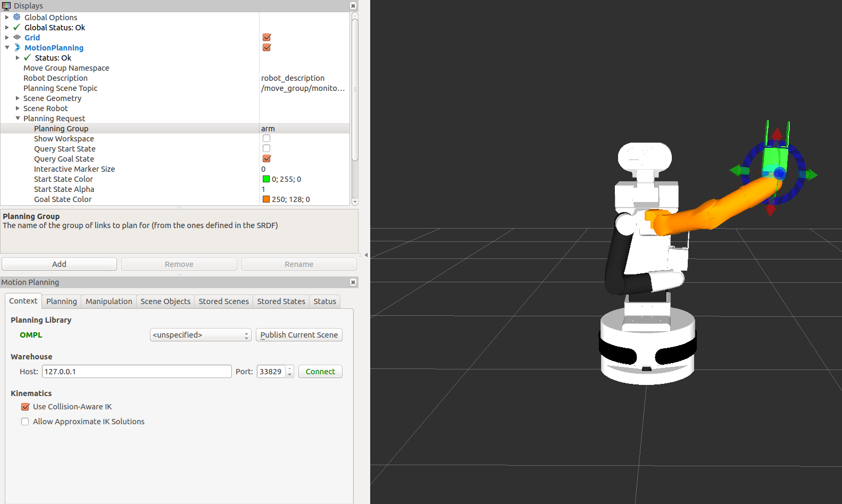This screenshot has width=842, height=504.
Task: Click the red up arrow on interactive marker
Action: tap(777, 133)
